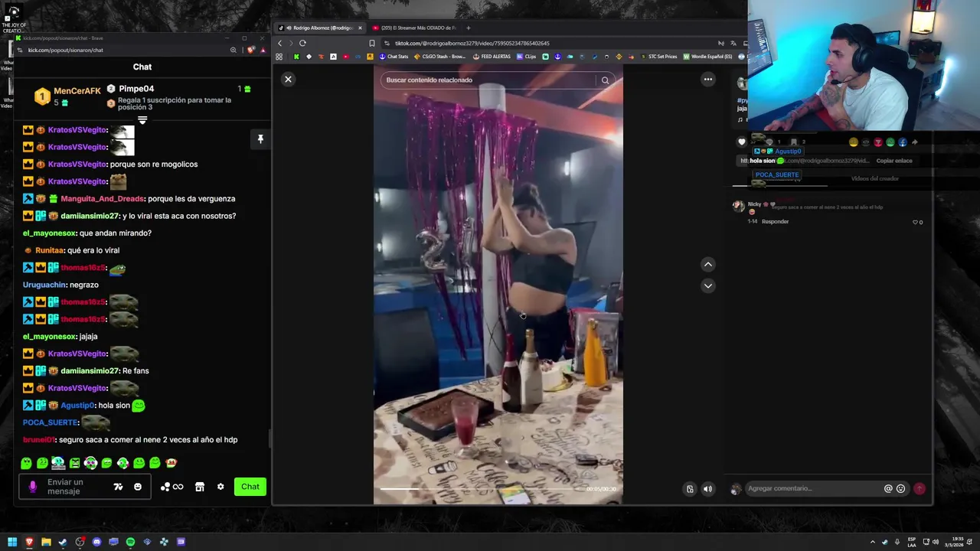Collapse leaderboard using the lines handle
This screenshot has height=551, width=980.
pyautogui.click(x=142, y=120)
